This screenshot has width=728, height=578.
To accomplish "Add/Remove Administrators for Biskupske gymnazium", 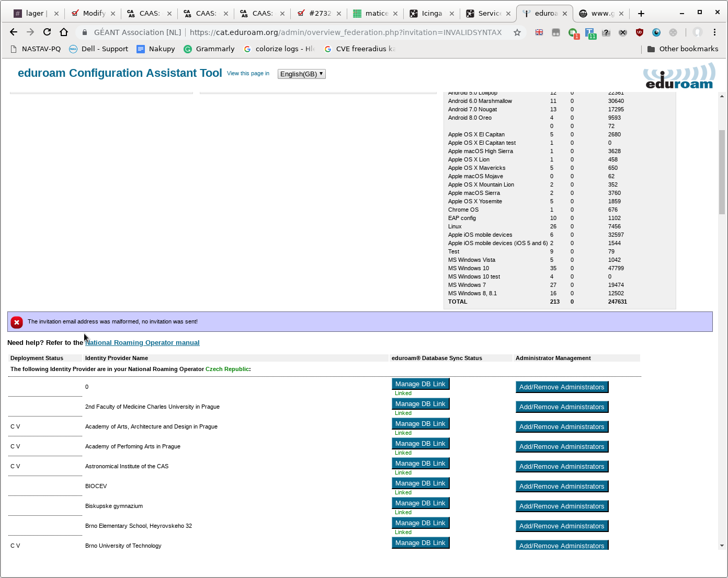I will (562, 506).
